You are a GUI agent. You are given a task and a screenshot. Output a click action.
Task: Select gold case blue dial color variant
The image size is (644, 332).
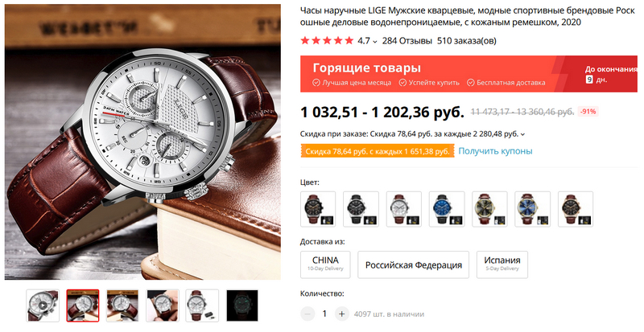coord(532,209)
